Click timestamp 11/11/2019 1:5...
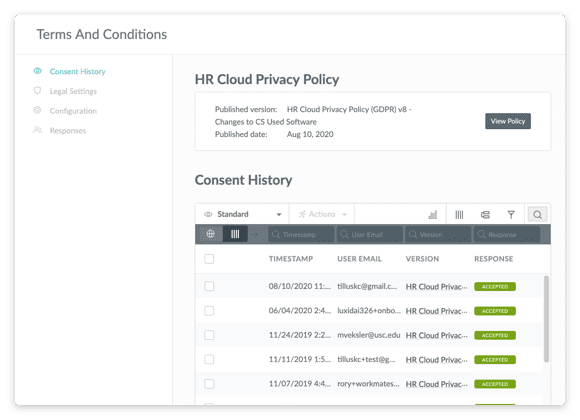This screenshot has height=420, width=580. pos(300,359)
